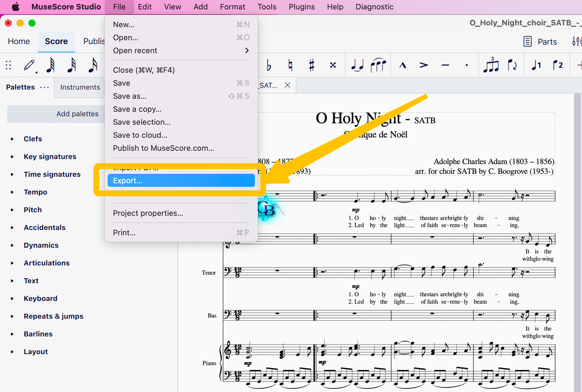Open the Parts panel

(540, 41)
